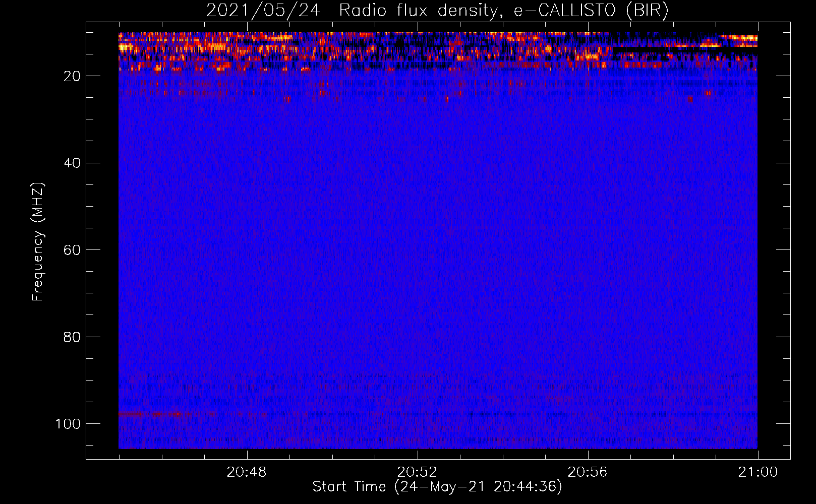Click the 80 MHz frequency tick label

click(72, 337)
